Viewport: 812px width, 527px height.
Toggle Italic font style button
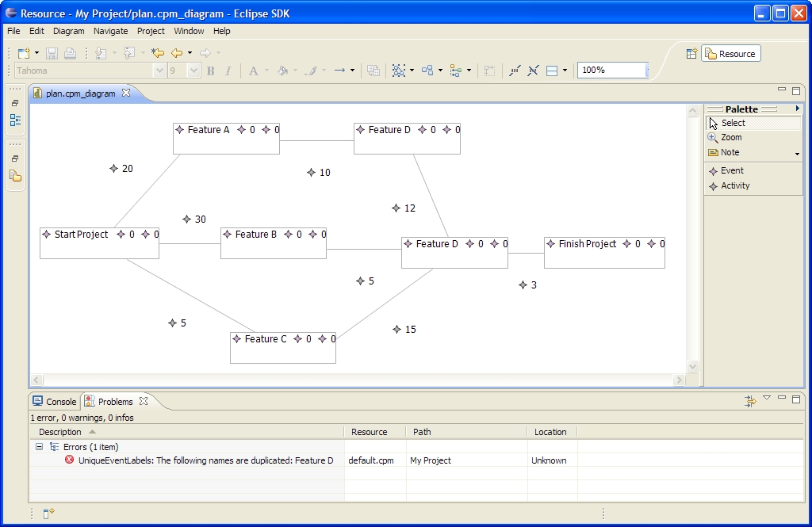pyautogui.click(x=228, y=71)
